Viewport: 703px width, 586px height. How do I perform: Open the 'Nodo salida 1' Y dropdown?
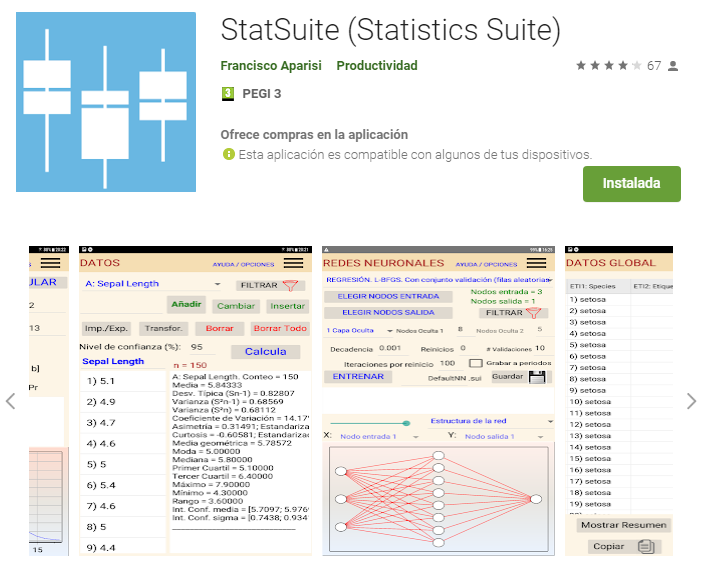pos(504,436)
